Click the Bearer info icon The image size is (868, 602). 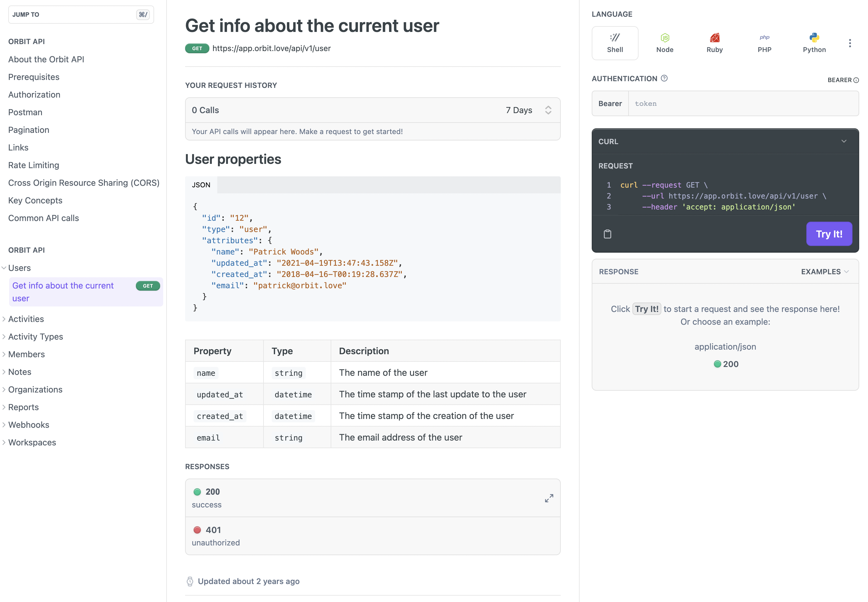click(x=856, y=80)
